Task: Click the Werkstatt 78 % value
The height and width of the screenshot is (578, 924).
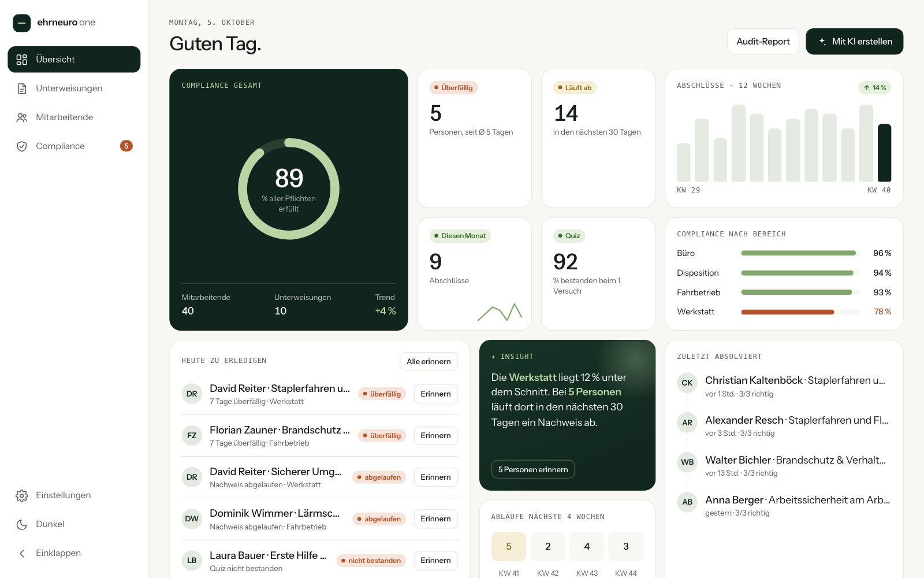Action: pos(882,312)
